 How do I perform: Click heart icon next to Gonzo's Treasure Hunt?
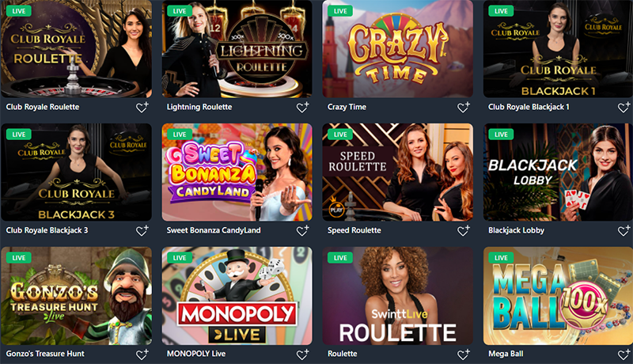coord(142,355)
